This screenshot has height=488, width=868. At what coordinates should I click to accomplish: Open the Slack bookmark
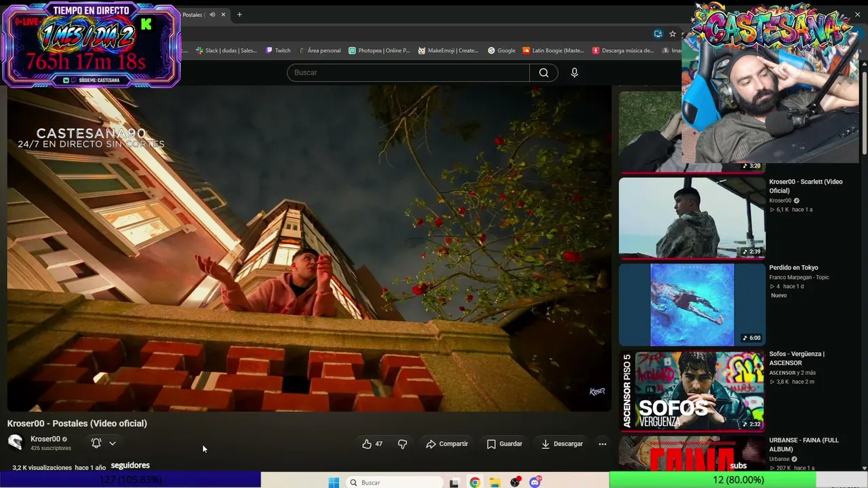click(226, 50)
